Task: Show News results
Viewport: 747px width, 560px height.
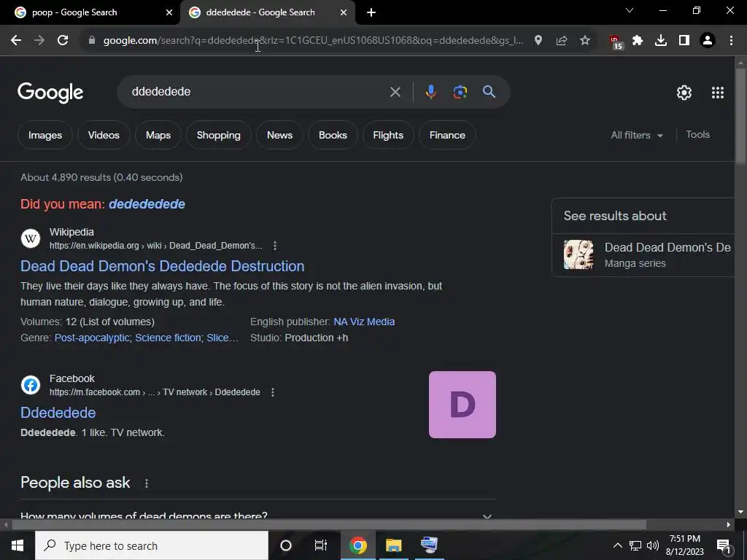Action: 279,135
